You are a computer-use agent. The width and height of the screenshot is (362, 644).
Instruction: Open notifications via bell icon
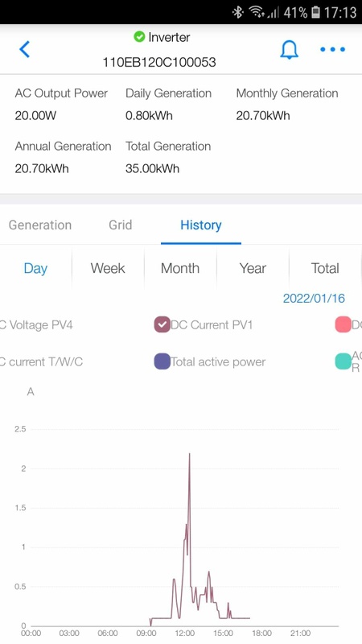click(x=289, y=50)
